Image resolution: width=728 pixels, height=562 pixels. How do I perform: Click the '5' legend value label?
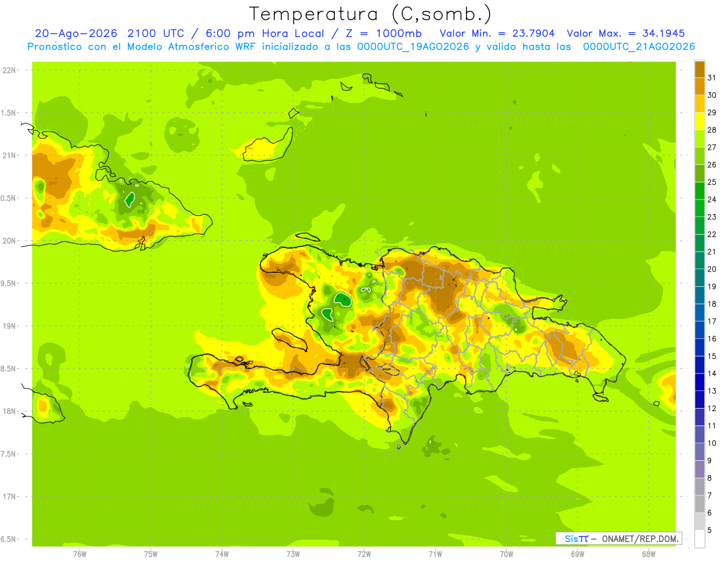pyautogui.click(x=710, y=530)
